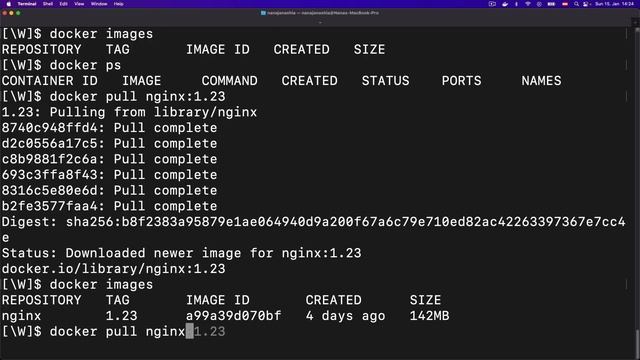Click layer ID b2fe3577faa4
Image resolution: width=640 pixels, height=360 pixels.
click(50, 206)
